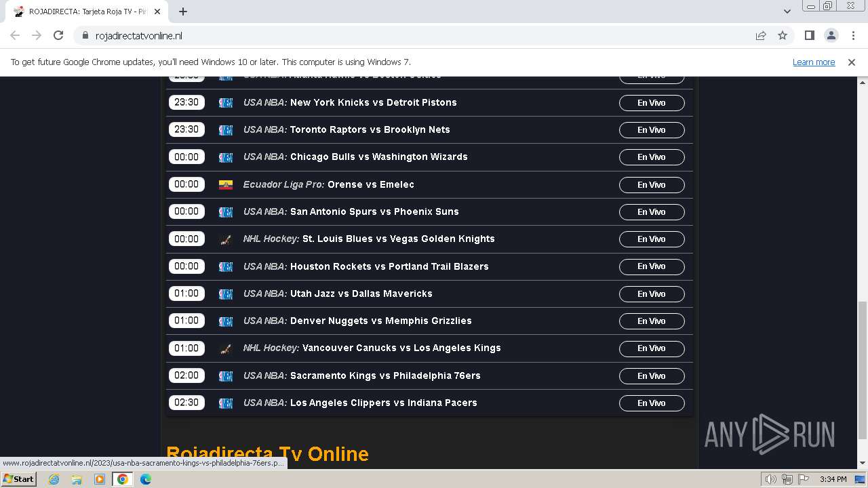Click the 23:30 time badge of Knicks row
Viewport: 868px width, 488px height.
186,102
